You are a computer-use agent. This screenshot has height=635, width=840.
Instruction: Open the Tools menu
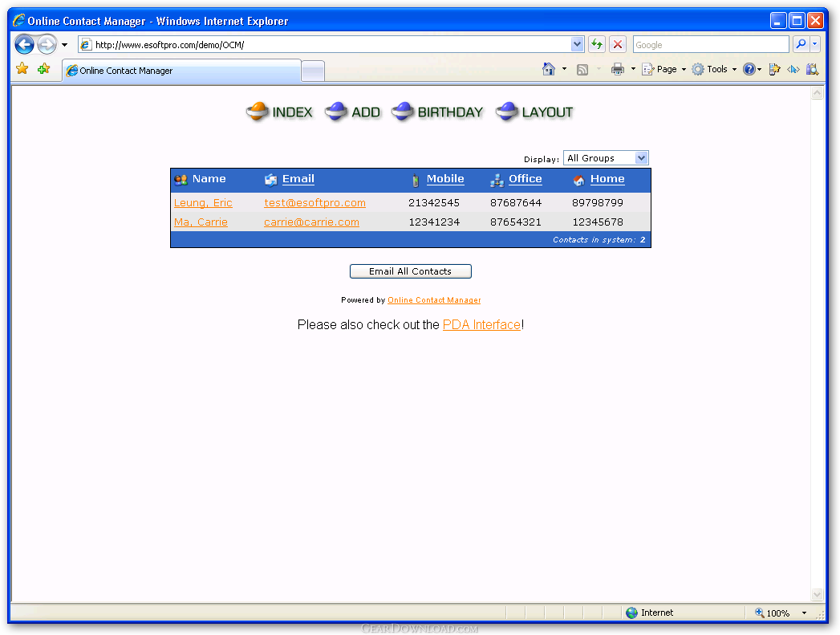click(x=715, y=69)
